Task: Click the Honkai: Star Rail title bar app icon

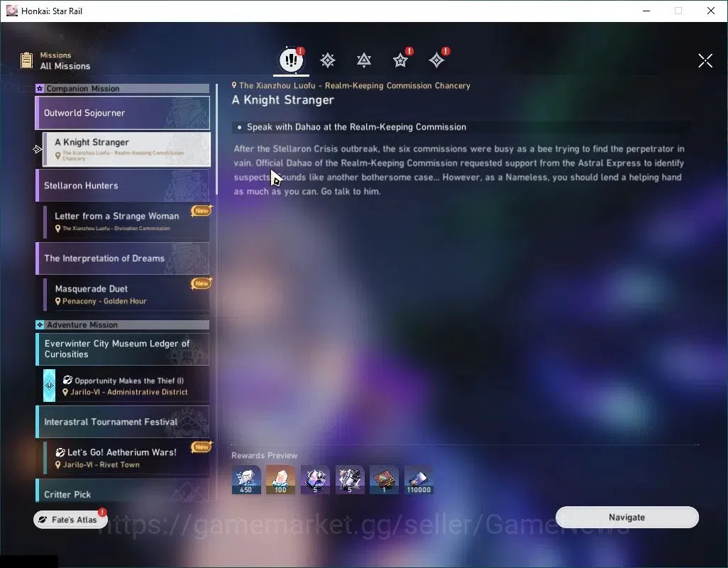Action: point(11,11)
